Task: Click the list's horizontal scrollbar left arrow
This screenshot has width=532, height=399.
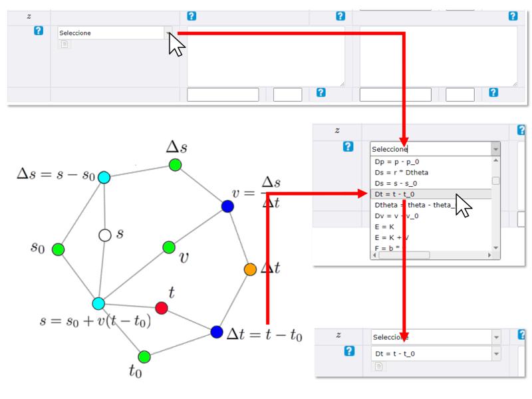Action: [x=374, y=255]
